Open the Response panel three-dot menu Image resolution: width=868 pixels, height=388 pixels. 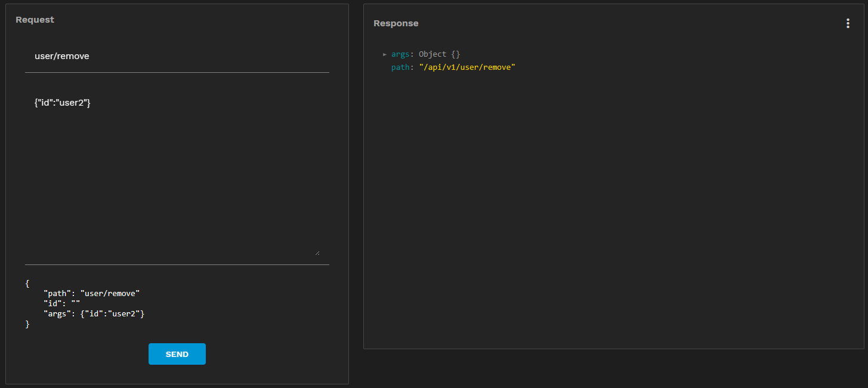848,23
